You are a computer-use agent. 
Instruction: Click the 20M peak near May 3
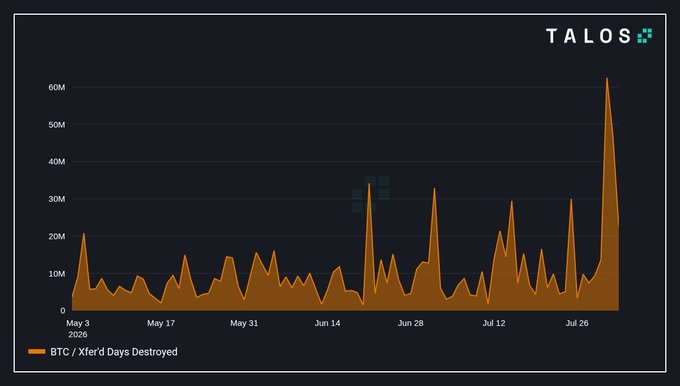pyautogui.click(x=84, y=234)
